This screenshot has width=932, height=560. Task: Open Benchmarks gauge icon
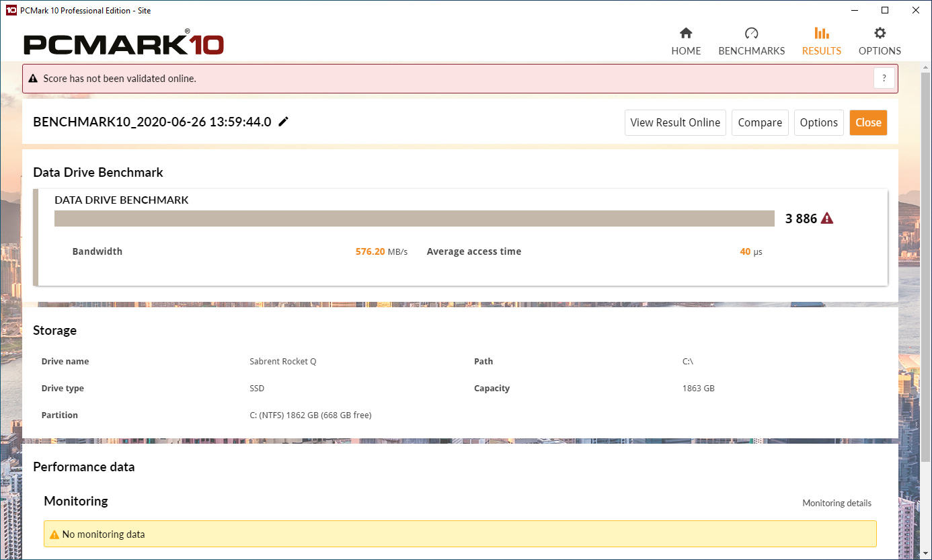(751, 33)
